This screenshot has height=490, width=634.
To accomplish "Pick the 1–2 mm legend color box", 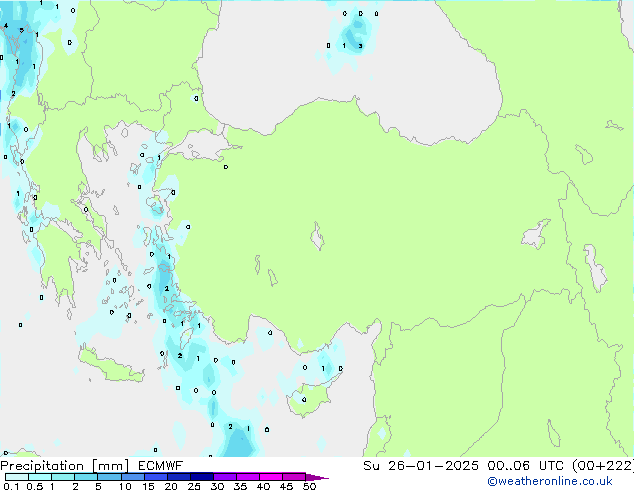I will 63,477.
